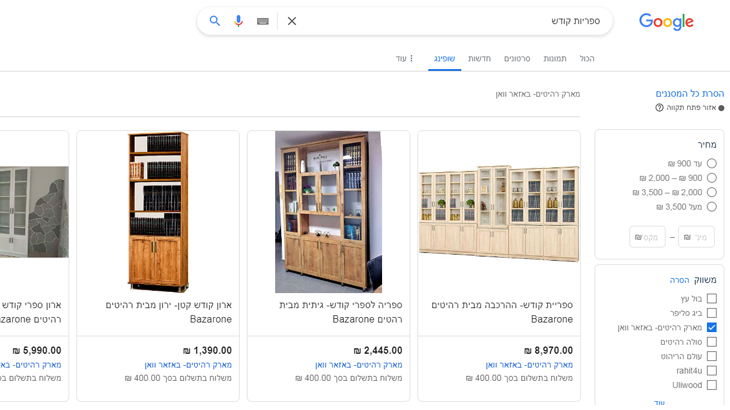The image size is (730, 410).
Task: Check the 'ביג סליפר' seller checkbox
Action: (x=711, y=313)
